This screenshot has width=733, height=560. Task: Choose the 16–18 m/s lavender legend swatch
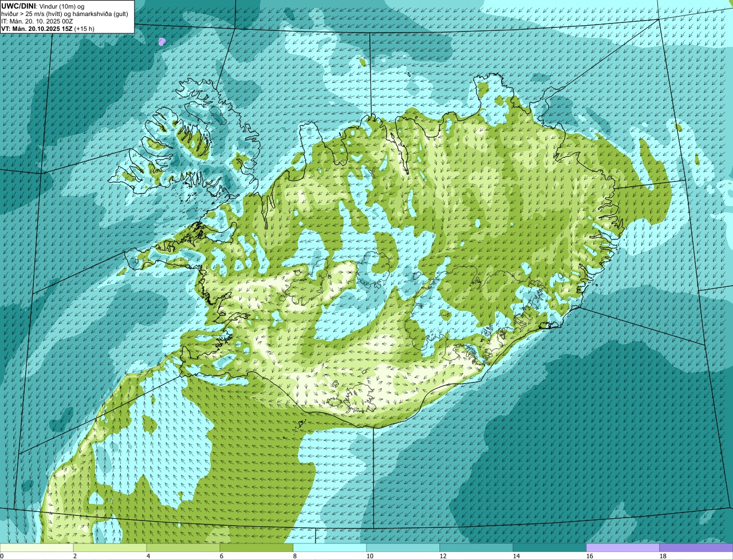click(623, 548)
